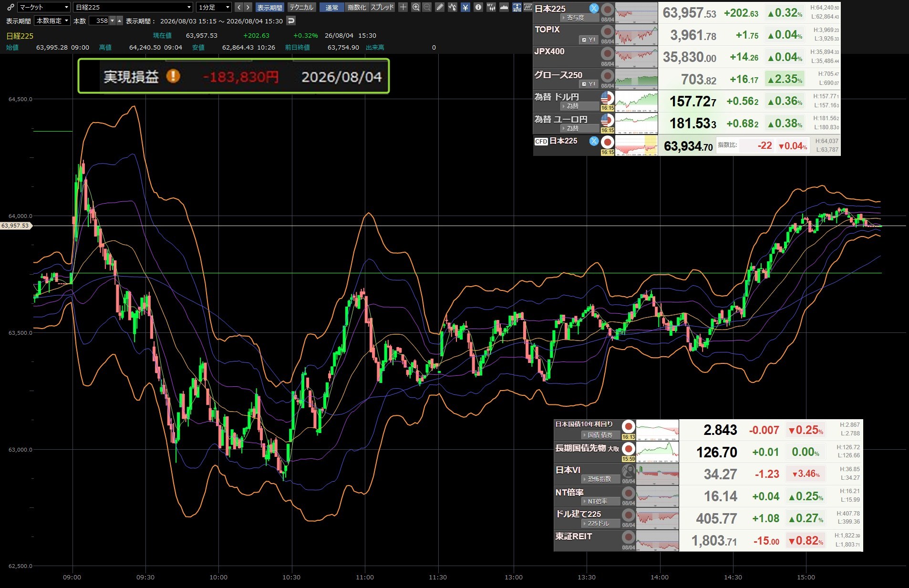Image resolution: width=909 pixels, height=588 pixels.
Task: Go to the previous symbol with left arrow
Action: tap(239, 7)
